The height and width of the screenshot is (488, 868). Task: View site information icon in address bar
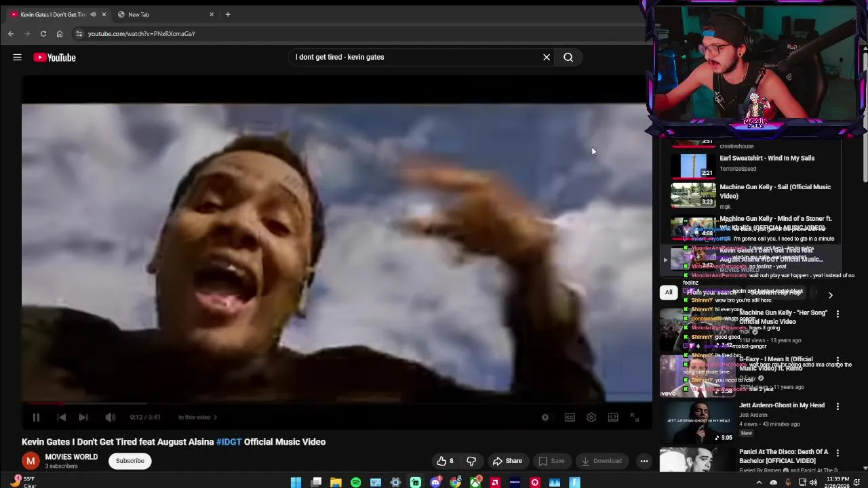[x=79, y=33]
